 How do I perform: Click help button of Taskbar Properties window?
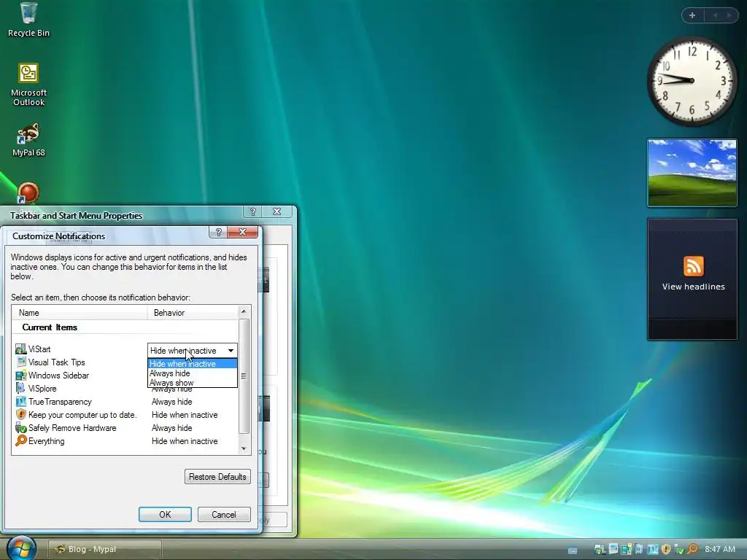[x=253, y=211]
